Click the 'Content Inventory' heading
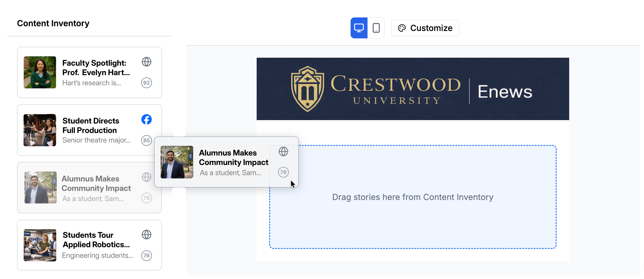Viewport: 644px width, 279px height. click(x=53, y=23)
